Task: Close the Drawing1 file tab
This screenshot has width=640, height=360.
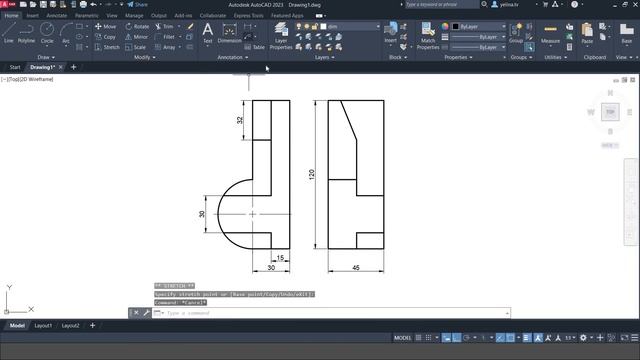Action: click(61, 67)
